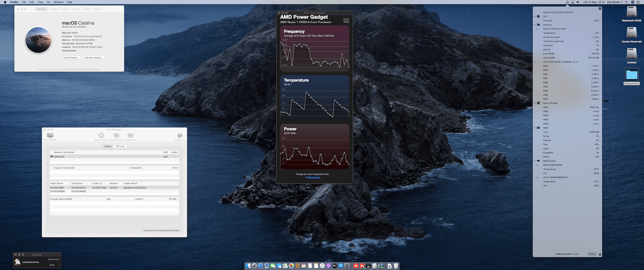Open the Go menu in menu bar
The image size is (644, 270).
pos(48,2)
